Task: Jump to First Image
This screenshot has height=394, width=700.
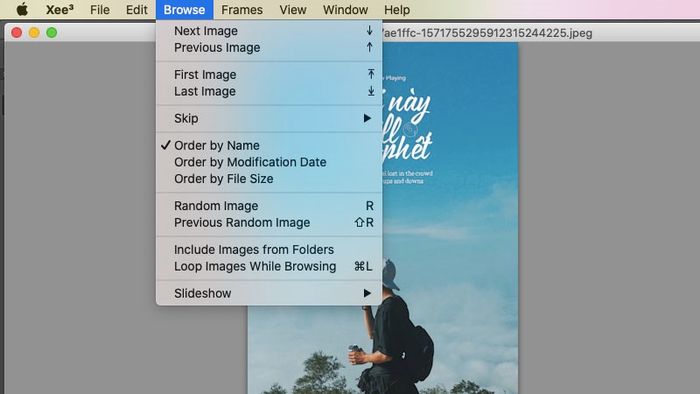Action: [x=269, y=75]
